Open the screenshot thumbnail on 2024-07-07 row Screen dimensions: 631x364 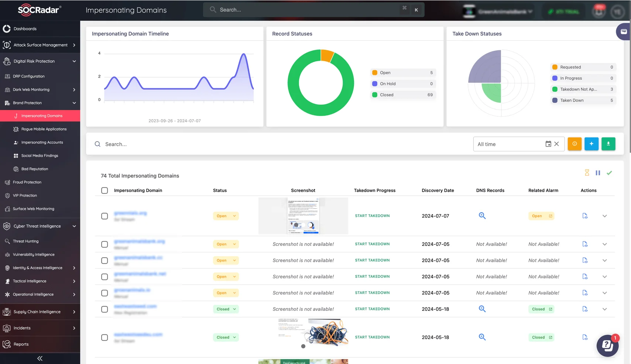coord(303,216)
